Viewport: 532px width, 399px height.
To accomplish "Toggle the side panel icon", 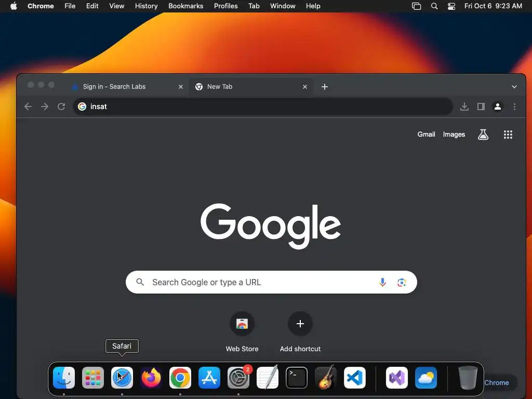I will (481, 107).
